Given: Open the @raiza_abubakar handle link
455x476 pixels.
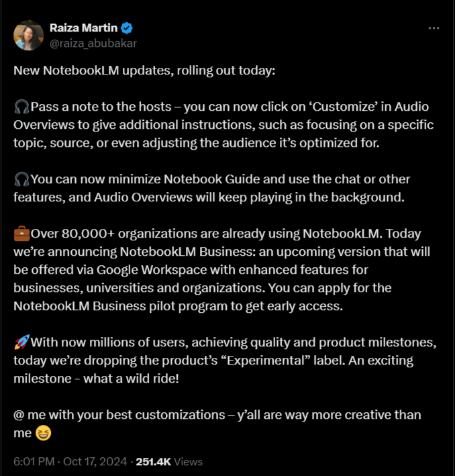Looking at the screenshot, I should click(x=93, y=44).
